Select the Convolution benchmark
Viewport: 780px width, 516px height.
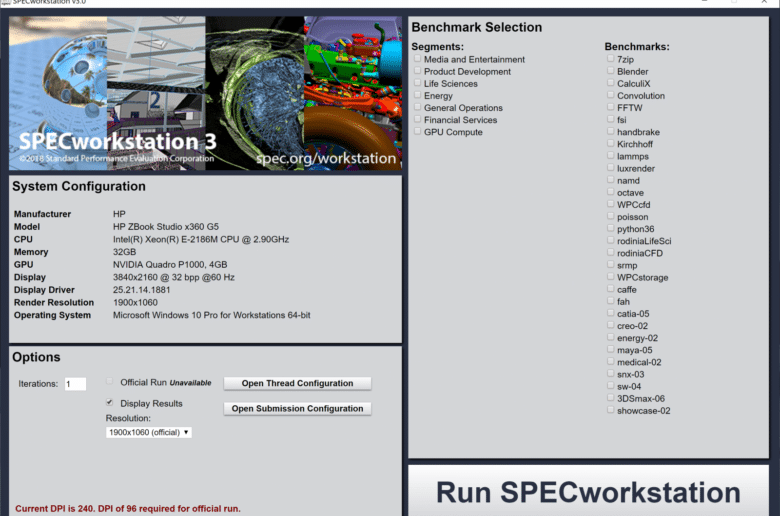610,95
